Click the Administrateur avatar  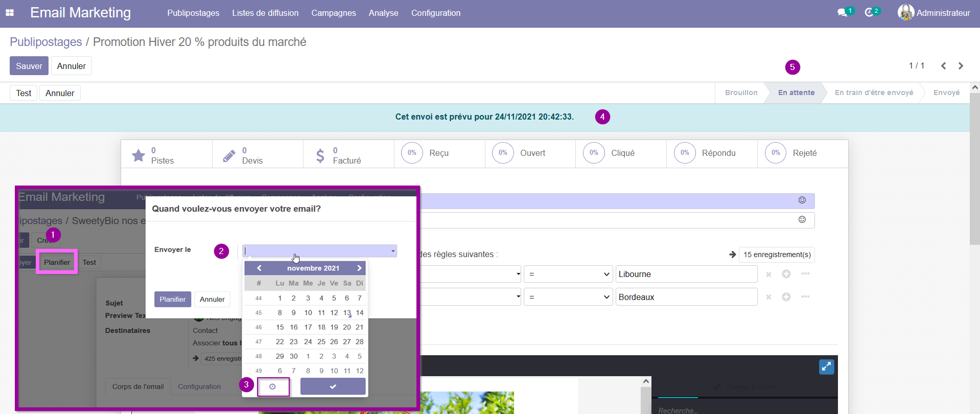pyautogui.click(x=906, y=12)
